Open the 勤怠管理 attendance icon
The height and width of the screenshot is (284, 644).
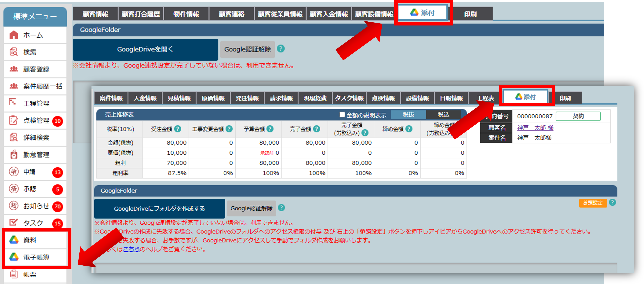(x=14, y=155)
